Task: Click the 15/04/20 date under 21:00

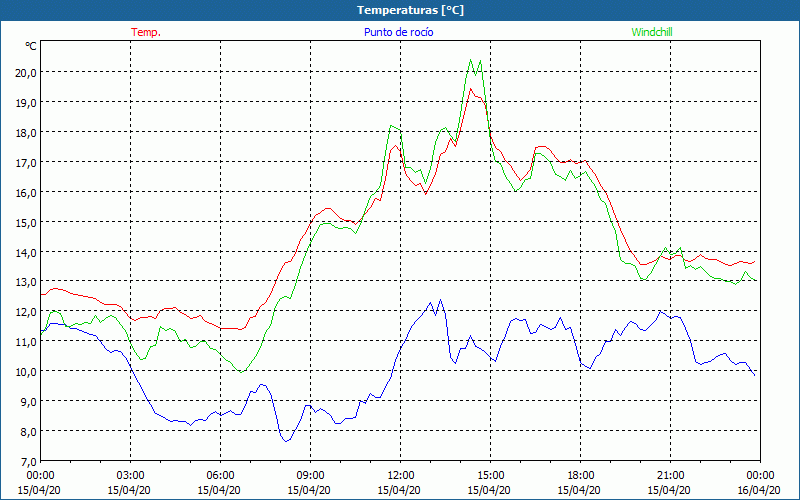Action: click(669, 490)
